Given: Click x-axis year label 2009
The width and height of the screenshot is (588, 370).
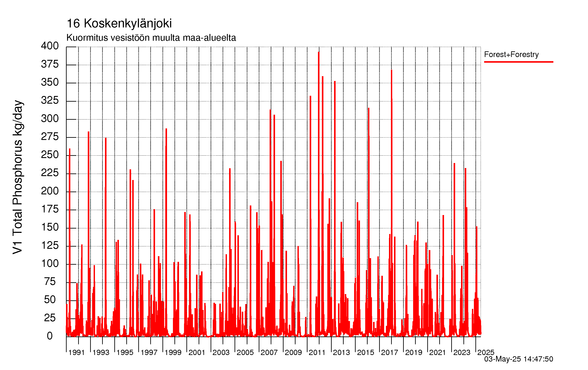Looking at the screenshot, I should click(293, 352).
